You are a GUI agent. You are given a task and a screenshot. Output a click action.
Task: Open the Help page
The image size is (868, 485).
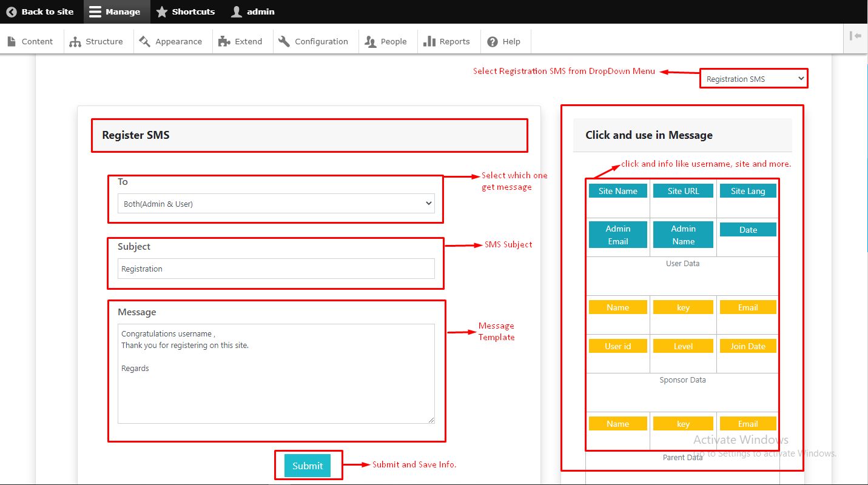pos(504,41)
